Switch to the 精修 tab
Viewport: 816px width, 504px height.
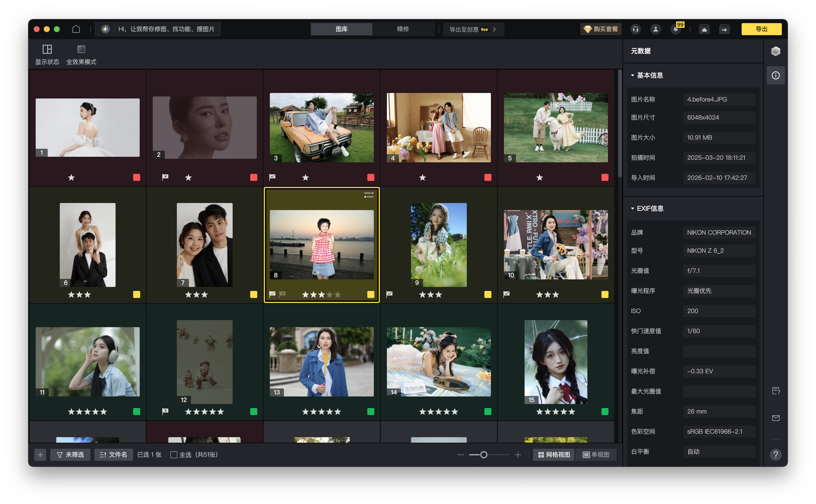click(x=403, y=29)
